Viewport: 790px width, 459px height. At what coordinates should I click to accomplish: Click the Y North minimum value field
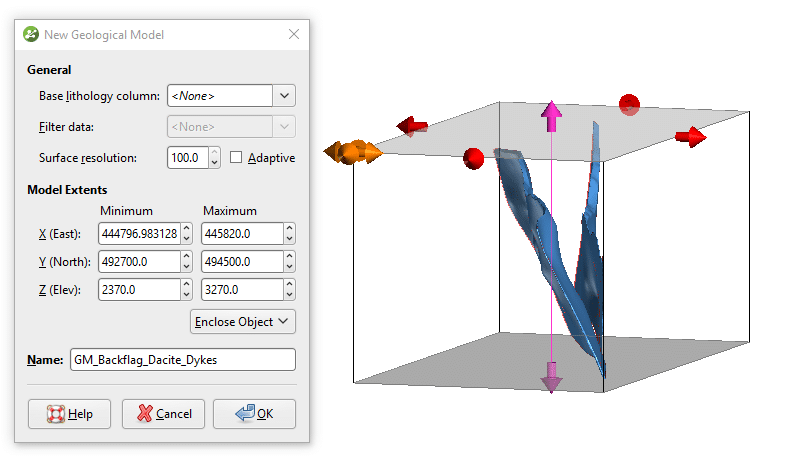[140, 261]
